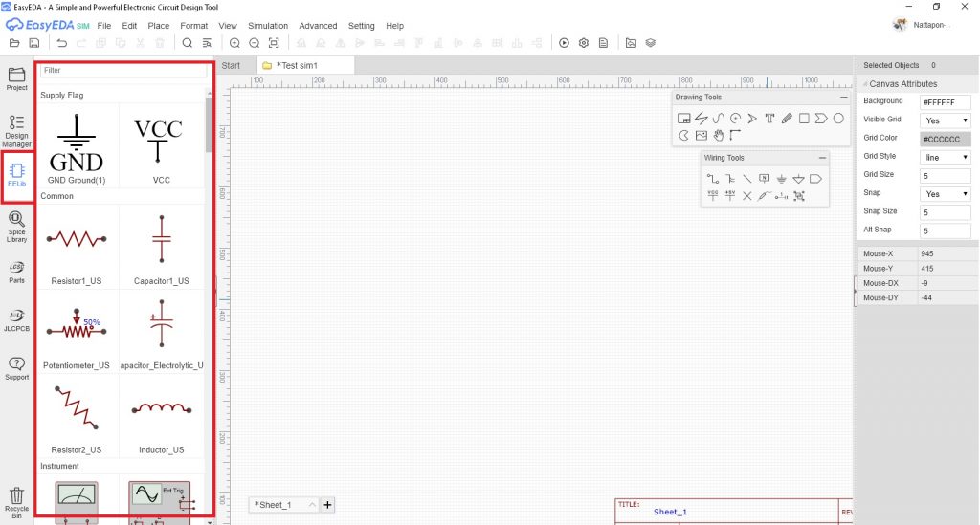The image size is (980, 525).
Task: Select the Pie drawing tool
Action: pos(683,135)
